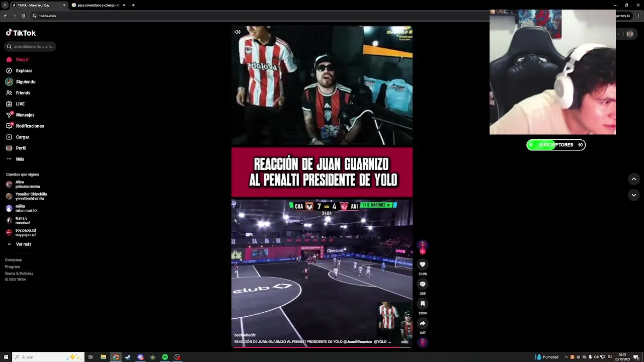644x362 pixels.
Task: Open the Windows Start menu
Action: 6,357
